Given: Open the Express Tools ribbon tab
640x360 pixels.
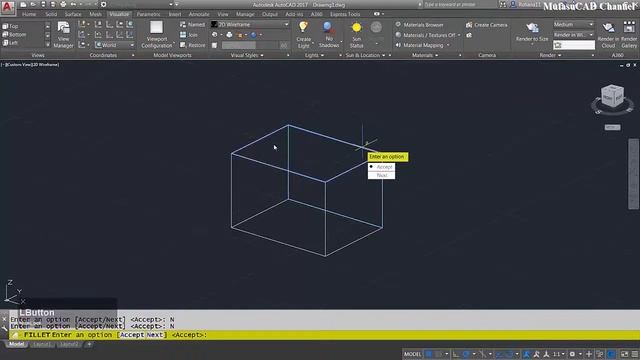Looking at the screenshot, I should (x=345, y=14).
